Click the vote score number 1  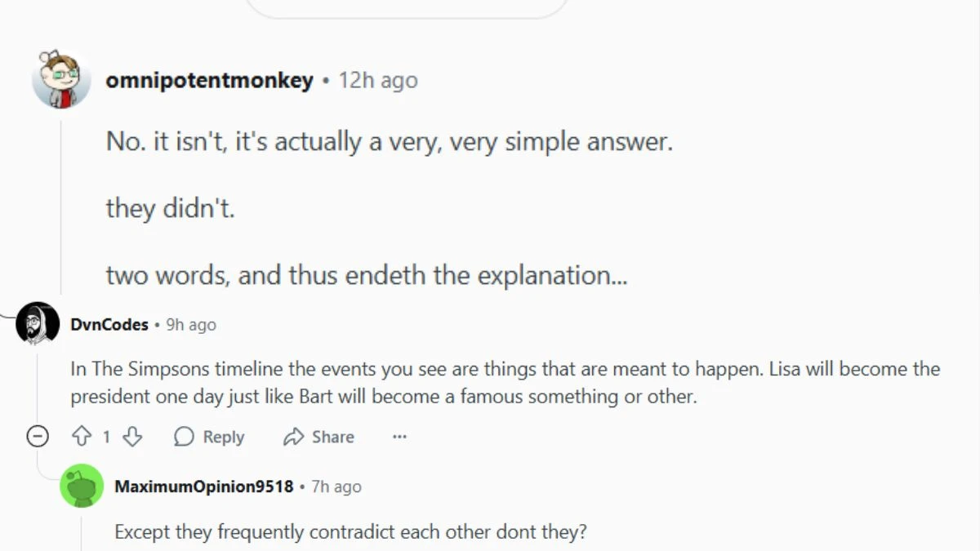106,437
